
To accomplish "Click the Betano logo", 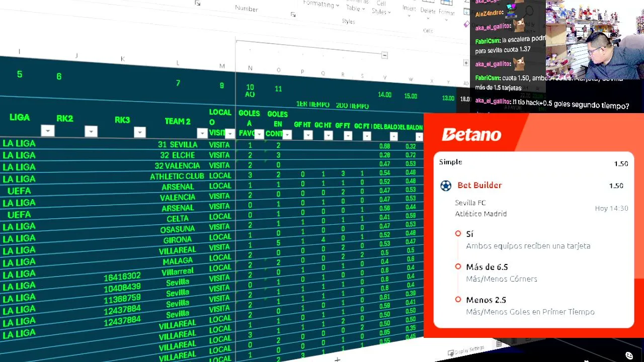I will [471, 135].
